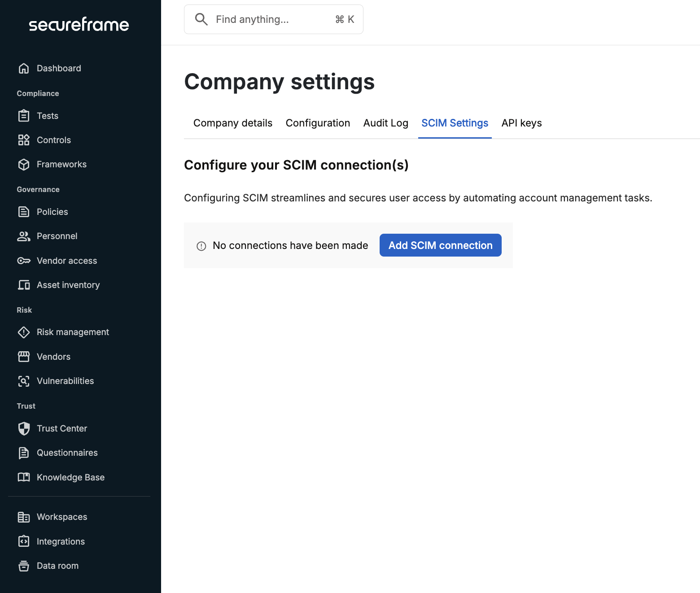Click the Trust Center shield icon
The width and height of the screenshot is (700, 593).
(24, 428)
